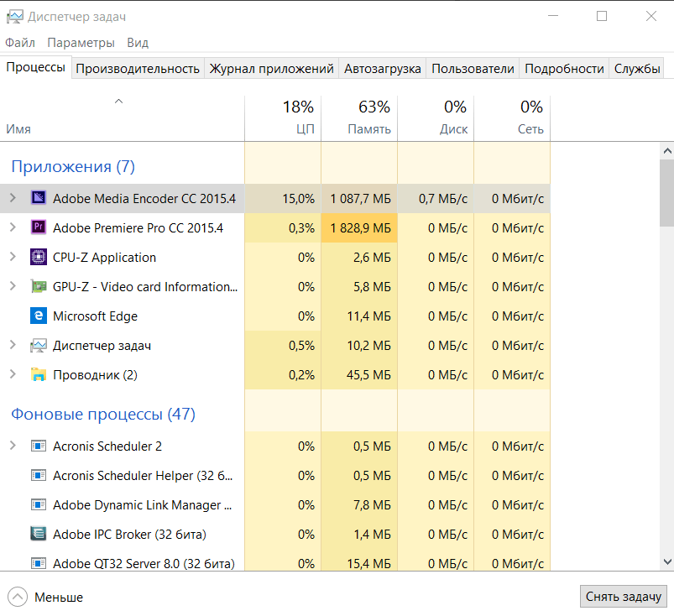
Task: Expand the Проводник (2) row
Action: [13, 374]
